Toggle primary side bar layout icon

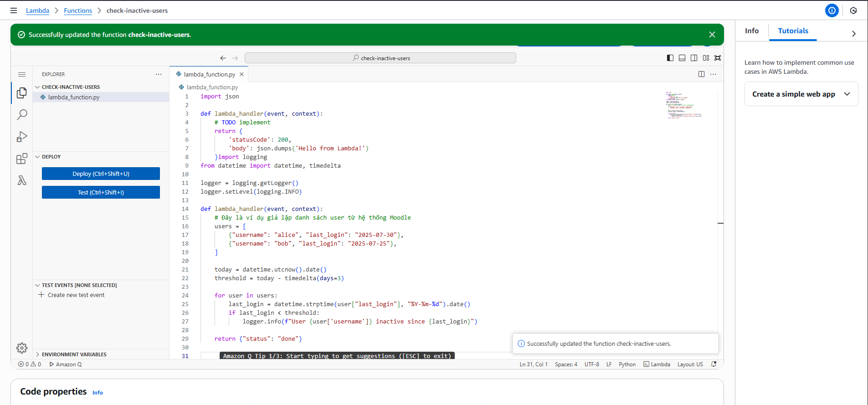click(670, 58)
